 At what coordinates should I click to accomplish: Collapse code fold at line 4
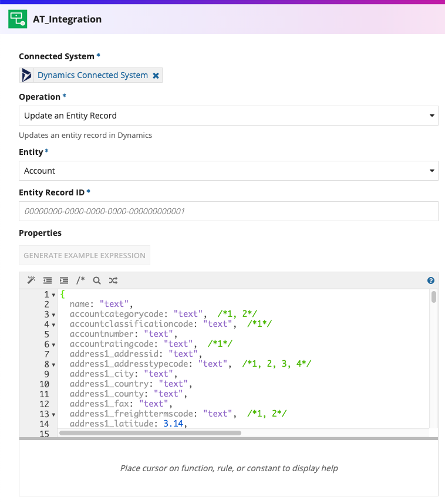[53, 324]
